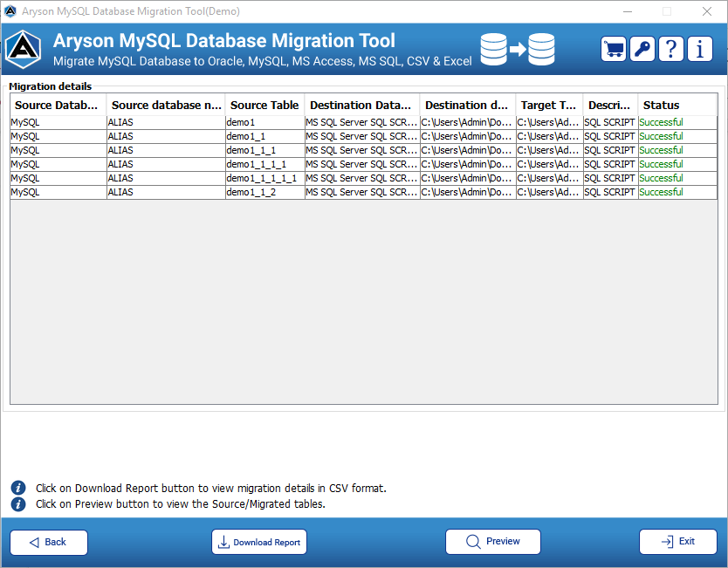This screenshot has width=728, height=568.
Task: Preview the migrated tables
Action: (493, 542)
